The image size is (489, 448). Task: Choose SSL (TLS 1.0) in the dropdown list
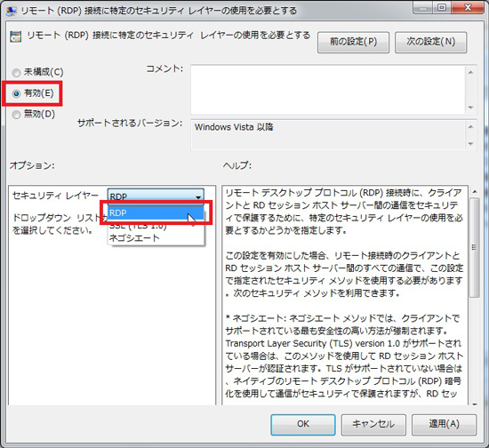[x=156, y=226]
